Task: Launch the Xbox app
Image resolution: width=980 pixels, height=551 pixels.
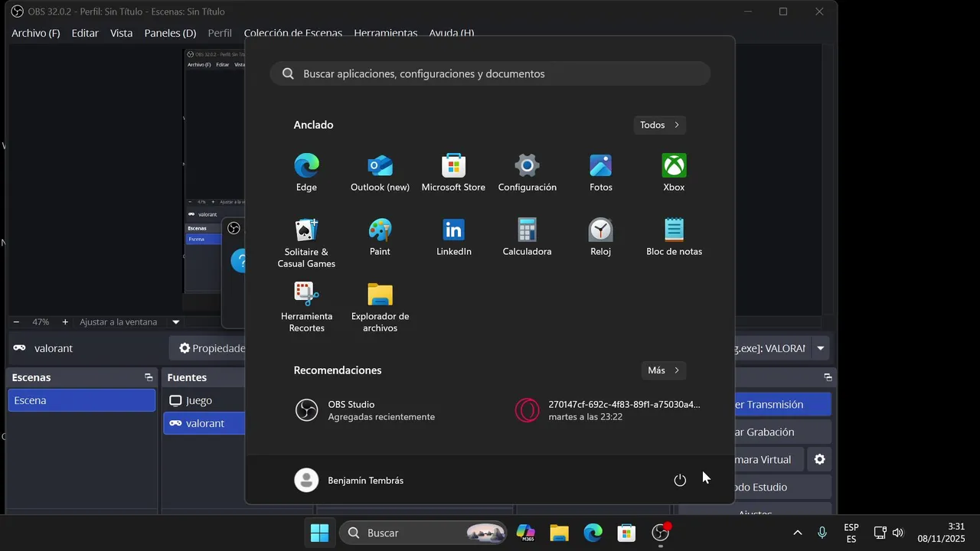Action: 674,173
